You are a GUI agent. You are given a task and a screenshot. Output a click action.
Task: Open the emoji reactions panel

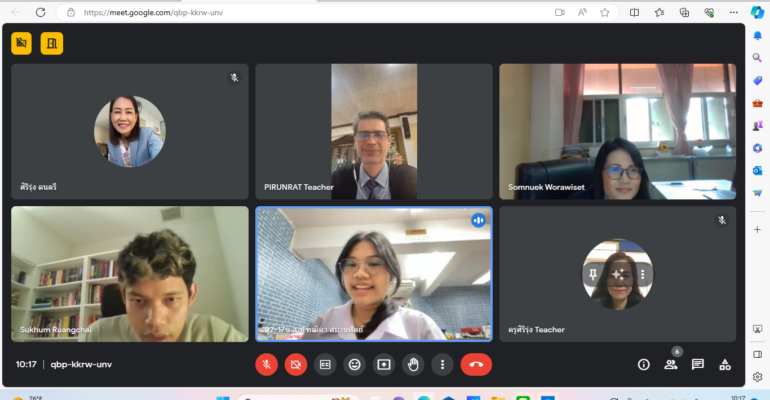click(x=354, y=365)
